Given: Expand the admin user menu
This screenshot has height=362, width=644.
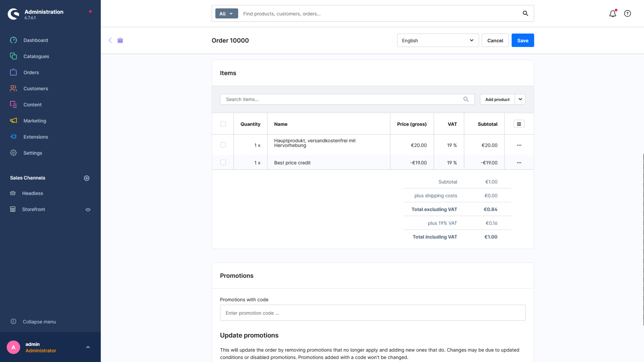Looking at the screenshot, I should tap(88, 347).
